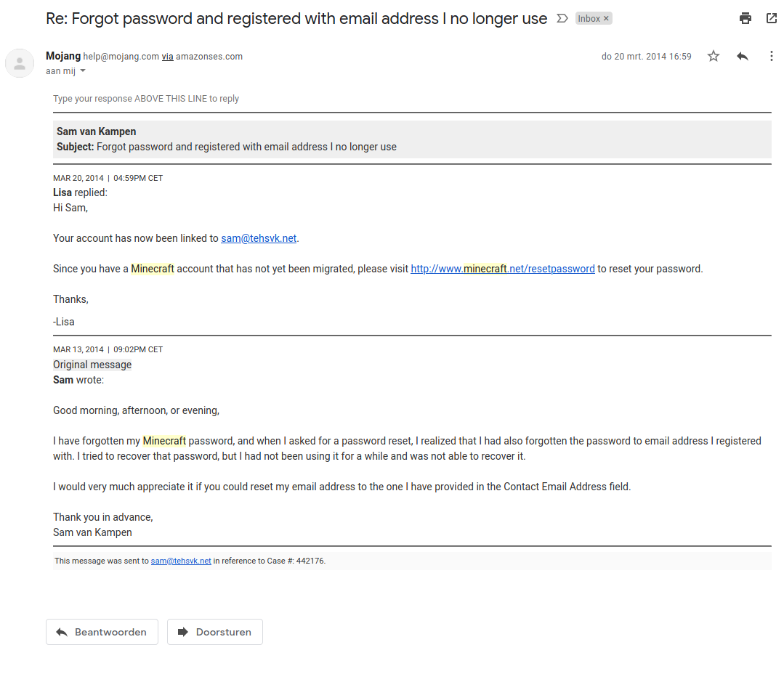Click the message date 20 mrt. 2014

coord(646,57)
